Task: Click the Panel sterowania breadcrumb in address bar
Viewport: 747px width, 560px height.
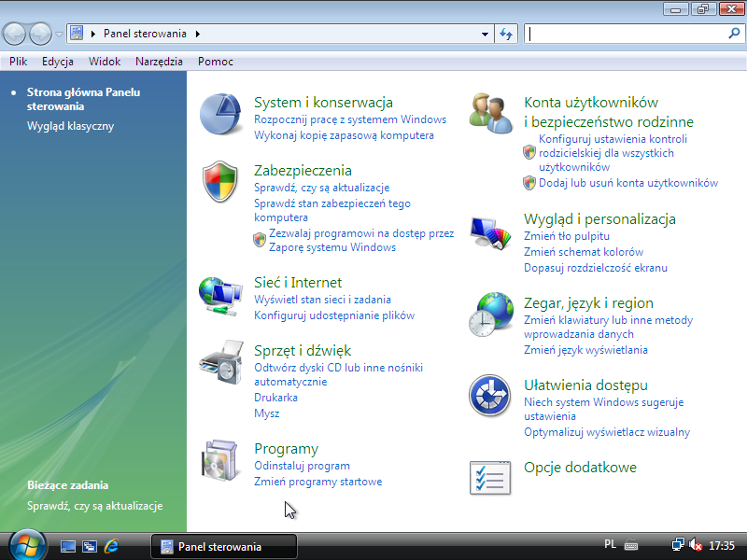Action: [x=145, y=34]
